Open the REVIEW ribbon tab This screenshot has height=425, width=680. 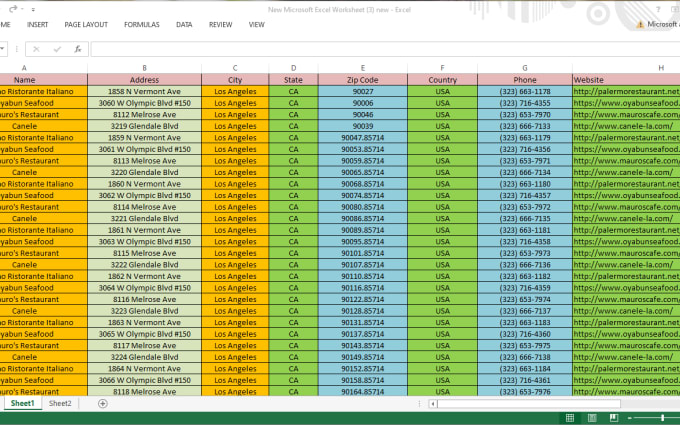[220, 25]
